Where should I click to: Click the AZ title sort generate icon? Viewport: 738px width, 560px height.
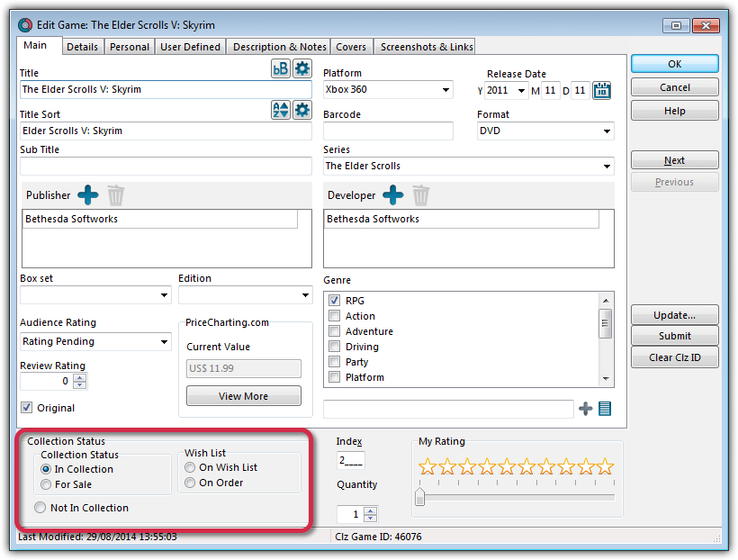tap(280, 110)
